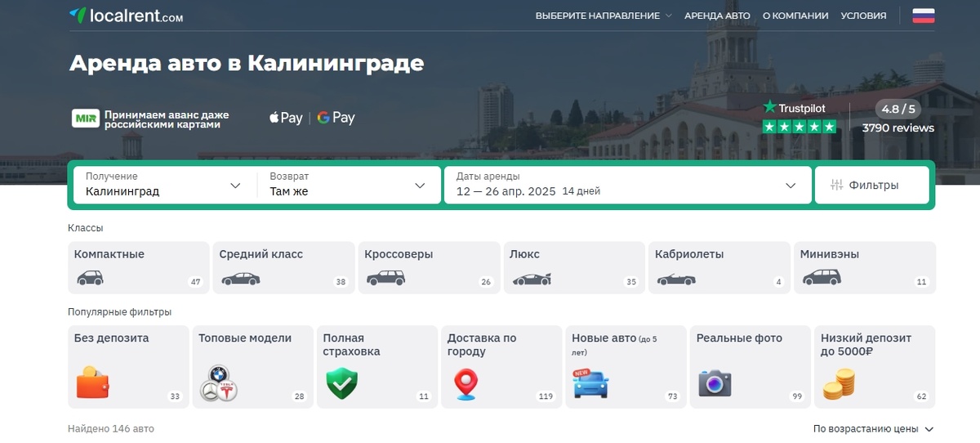This screenshot has width=980, height=443.
Task: Click the MIR card payment icon
Action: (x=86, y=119)
